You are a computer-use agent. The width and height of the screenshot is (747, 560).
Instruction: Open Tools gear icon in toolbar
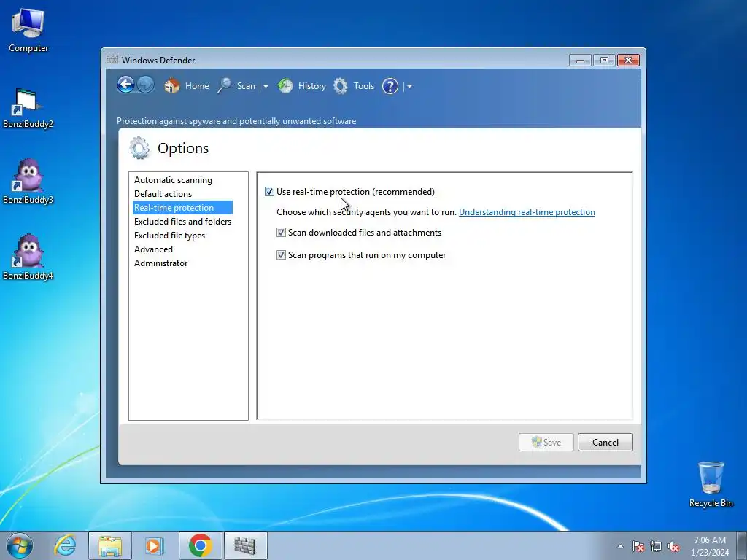341,86
